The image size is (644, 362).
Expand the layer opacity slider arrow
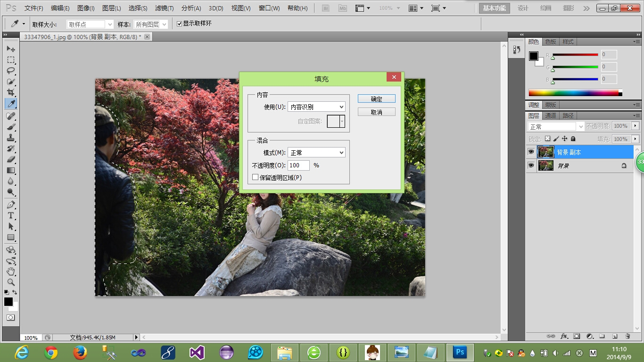(x=636, y=126)
